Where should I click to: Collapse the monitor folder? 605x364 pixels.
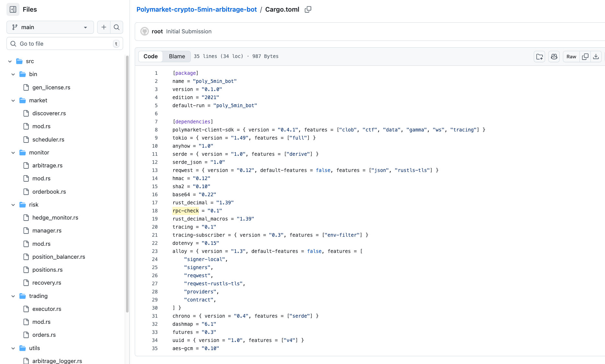point(13,153)
